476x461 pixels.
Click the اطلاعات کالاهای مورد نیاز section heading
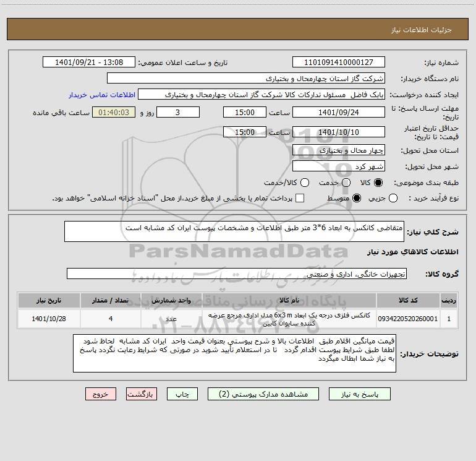[x=413, y=252]
